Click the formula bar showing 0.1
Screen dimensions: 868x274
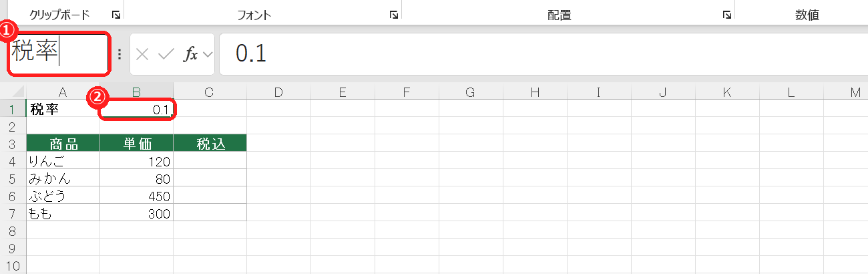(544, 54)
